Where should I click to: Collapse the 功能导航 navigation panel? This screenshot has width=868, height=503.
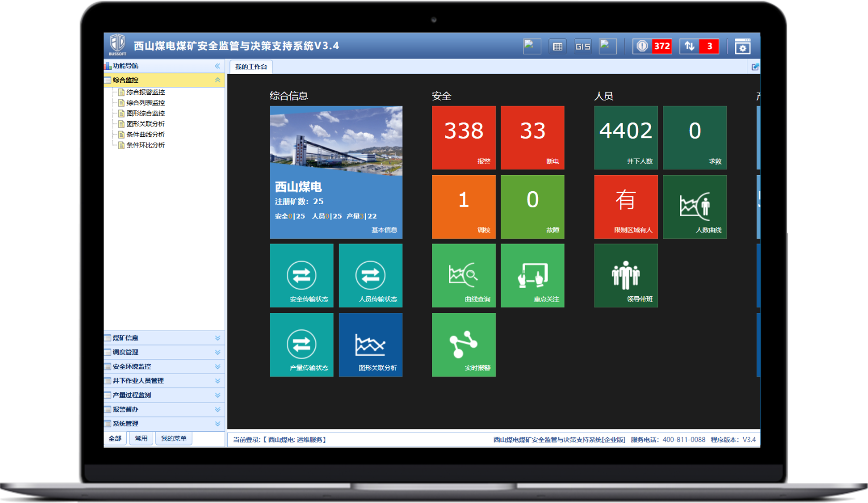tap(218, 66)
